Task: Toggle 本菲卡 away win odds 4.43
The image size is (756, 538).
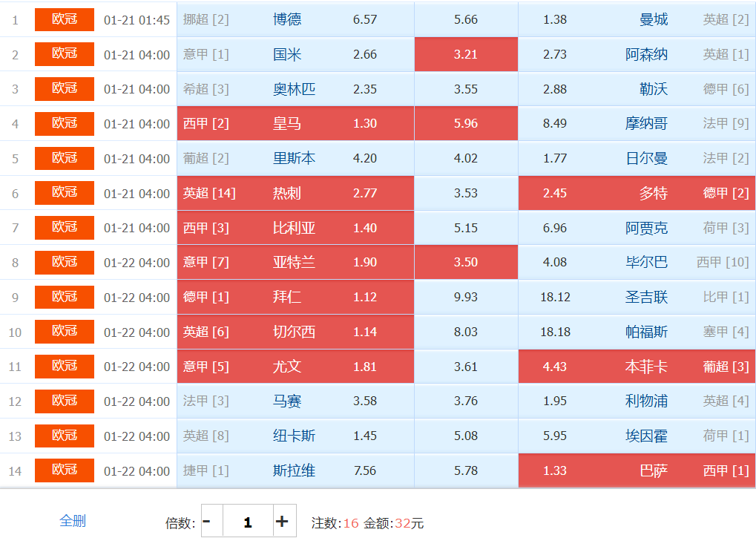Action: [636, 367]
